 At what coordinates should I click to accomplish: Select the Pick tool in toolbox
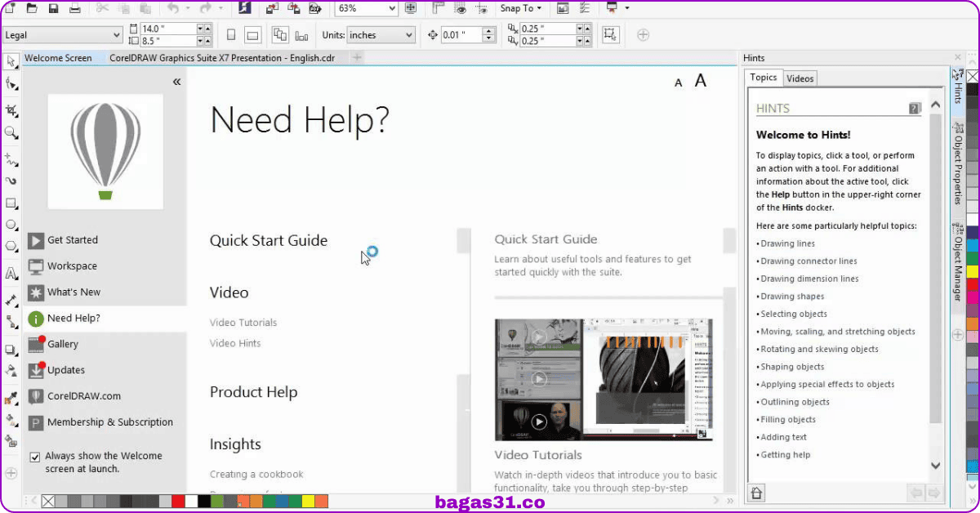(x=11, y=60)
